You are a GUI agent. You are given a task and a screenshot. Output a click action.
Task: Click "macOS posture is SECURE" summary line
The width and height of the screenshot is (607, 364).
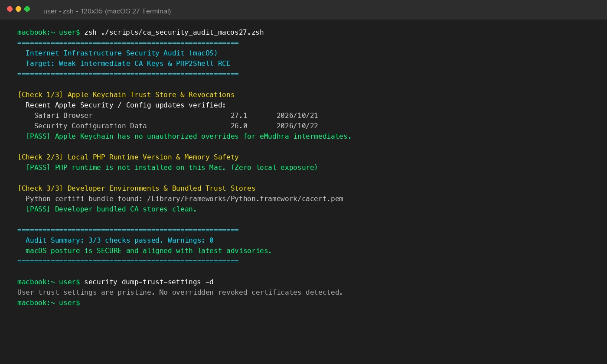click(149, 251)
